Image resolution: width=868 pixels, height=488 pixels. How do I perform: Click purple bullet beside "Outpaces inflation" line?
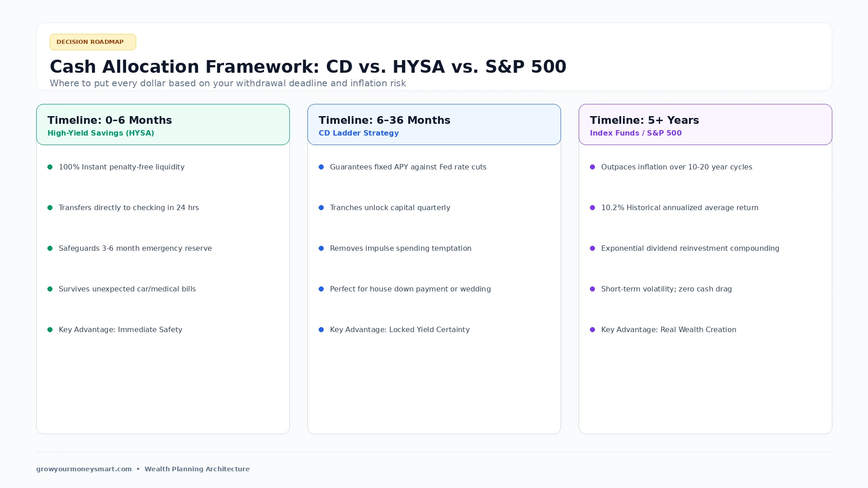pyautogui.click(x=593, y=167)
